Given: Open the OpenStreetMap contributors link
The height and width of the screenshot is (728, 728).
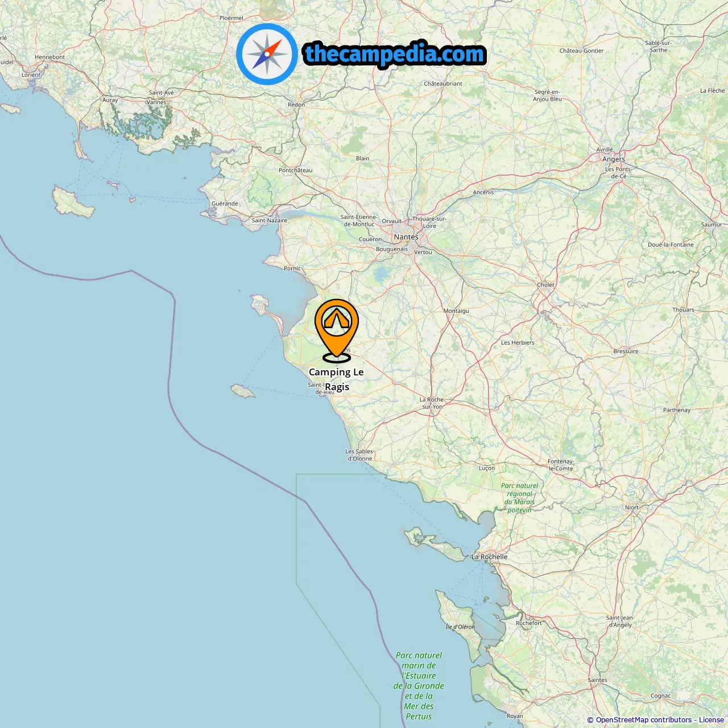Looking at the screenshot, I should (644, 720).
